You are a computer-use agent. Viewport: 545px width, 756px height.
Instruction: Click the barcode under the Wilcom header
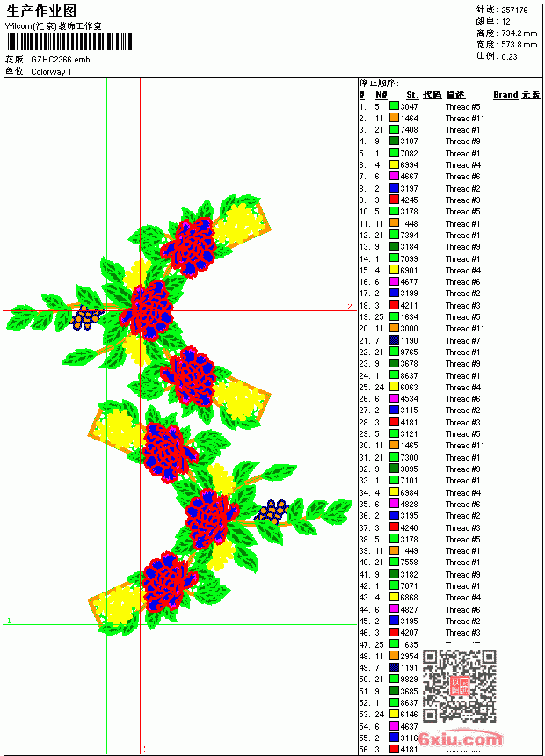(x=69, y=41)
